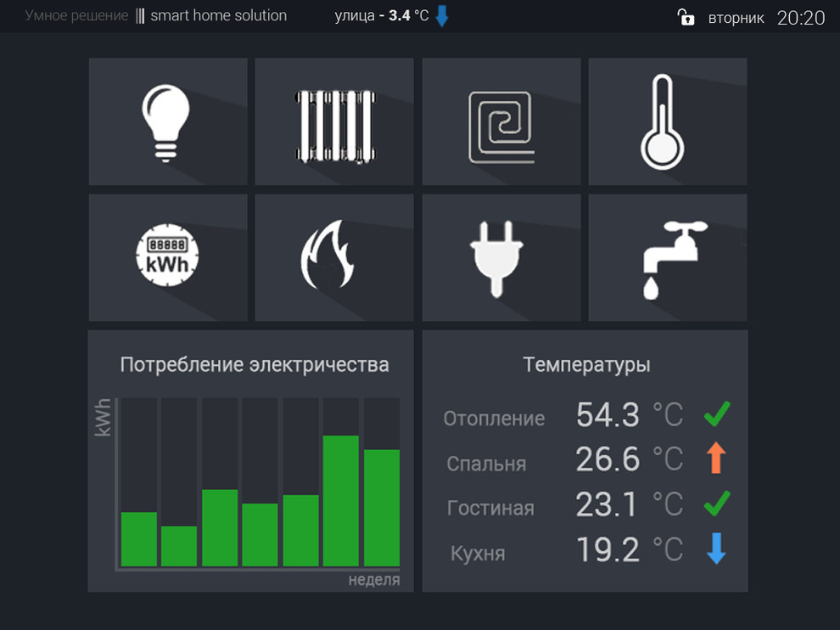Click the Потребление электричества chart title
Image resolution: width=840 pixels, height=630 pixels.
(x=255, y=364)
